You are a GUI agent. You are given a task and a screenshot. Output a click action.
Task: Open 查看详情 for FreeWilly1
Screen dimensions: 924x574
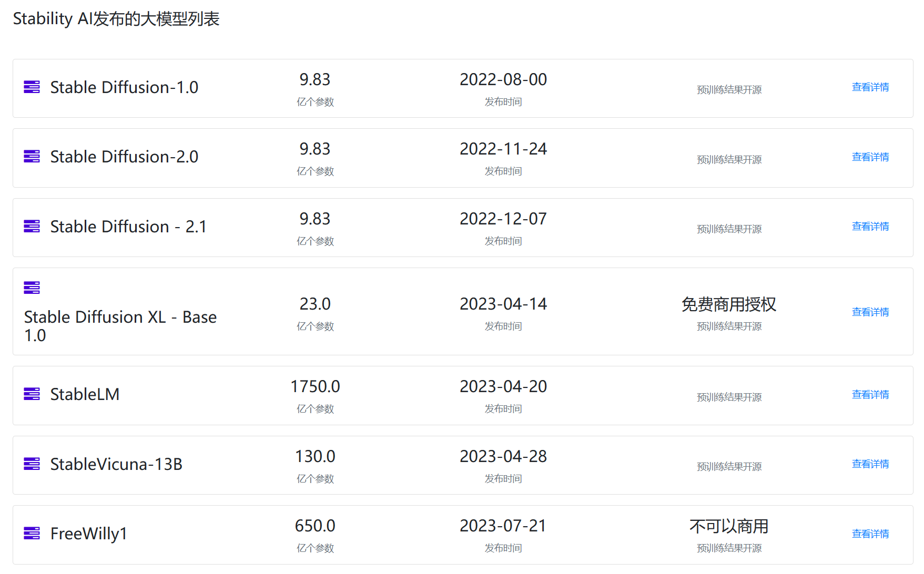click(870, 534)
